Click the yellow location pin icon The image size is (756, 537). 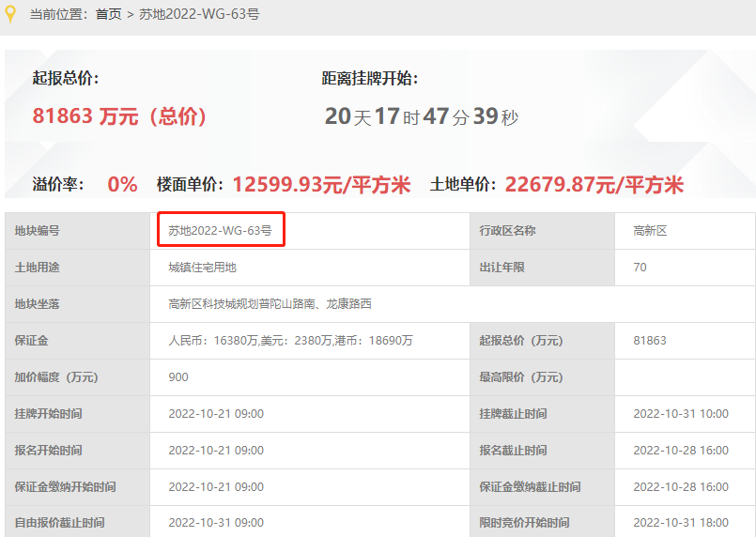[10, 14]
